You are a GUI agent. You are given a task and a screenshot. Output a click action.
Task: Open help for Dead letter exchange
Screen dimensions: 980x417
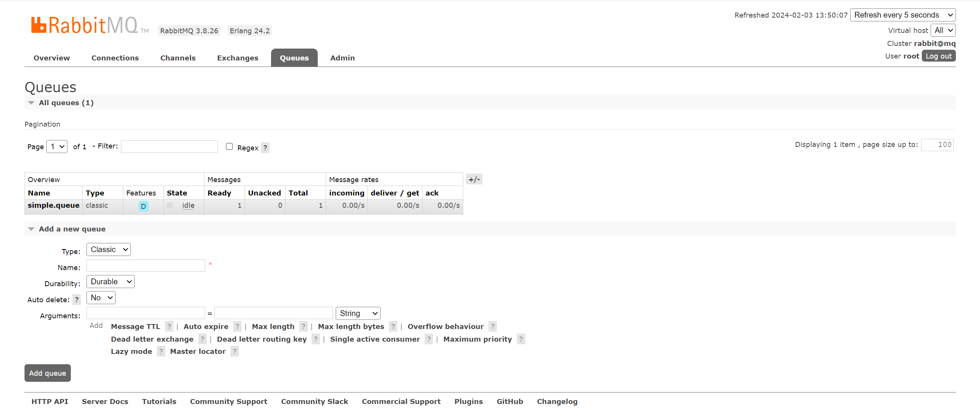[x=202, y=339]
